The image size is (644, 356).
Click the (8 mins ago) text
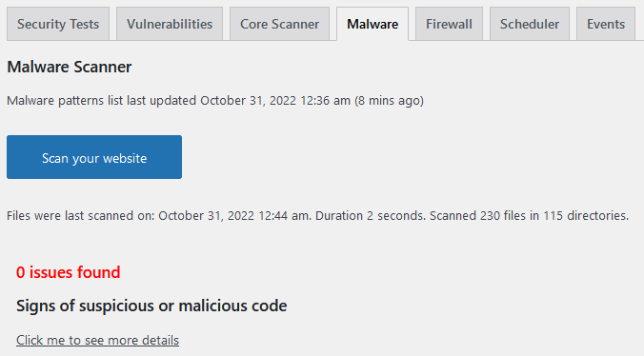pos(389,101)
